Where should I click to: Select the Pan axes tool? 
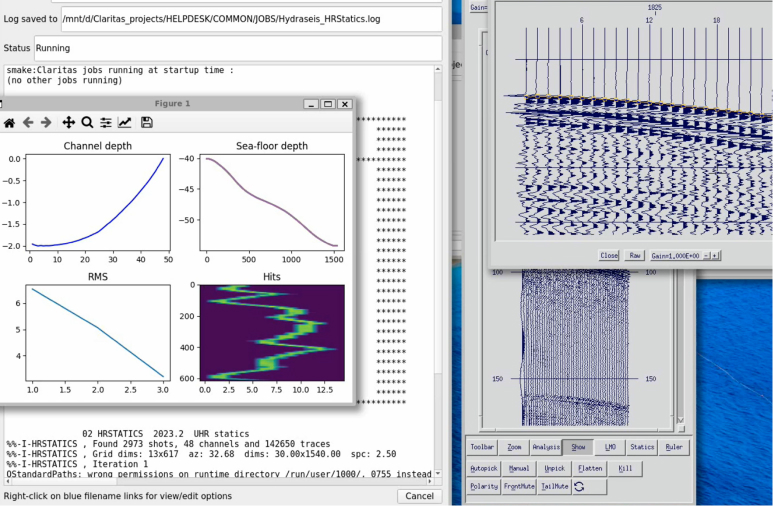tap(69, 123)
